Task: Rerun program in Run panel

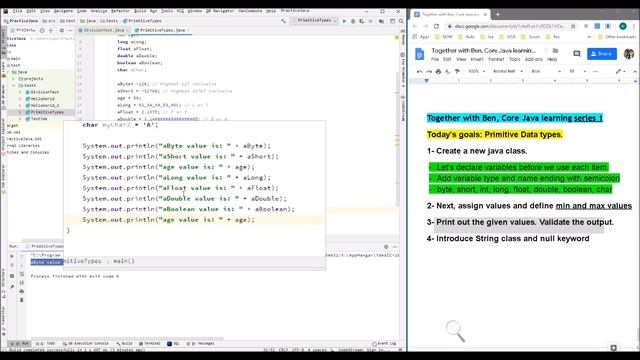Action: coord(12,256)
